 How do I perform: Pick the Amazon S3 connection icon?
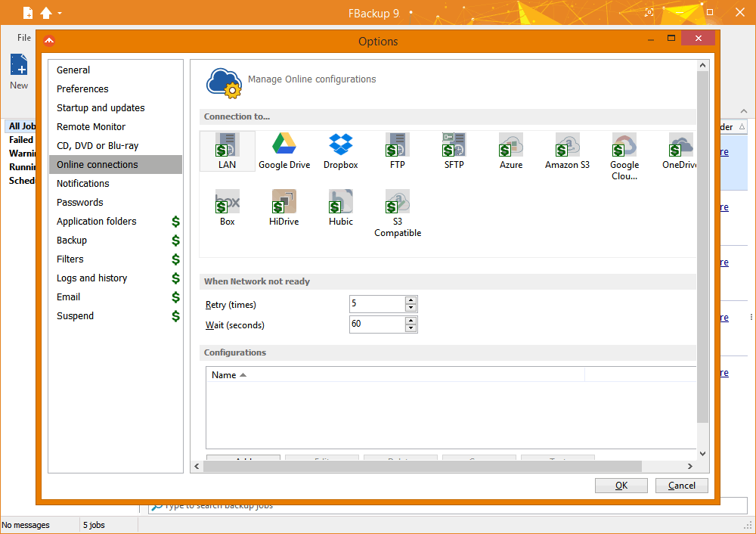pyautogui.click(x=568, y=151)
